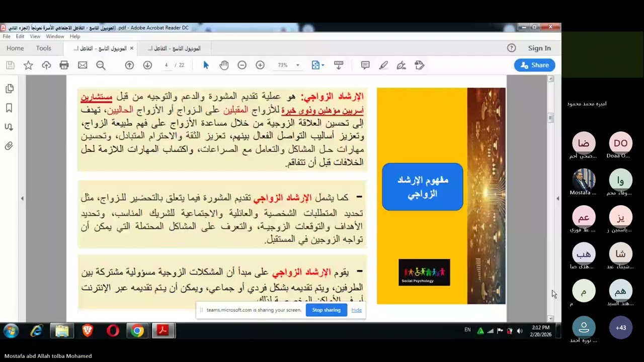This screenshot has height=362, width=644.
Task: Switch to the second inactive document tab
Action: [174, 48]
